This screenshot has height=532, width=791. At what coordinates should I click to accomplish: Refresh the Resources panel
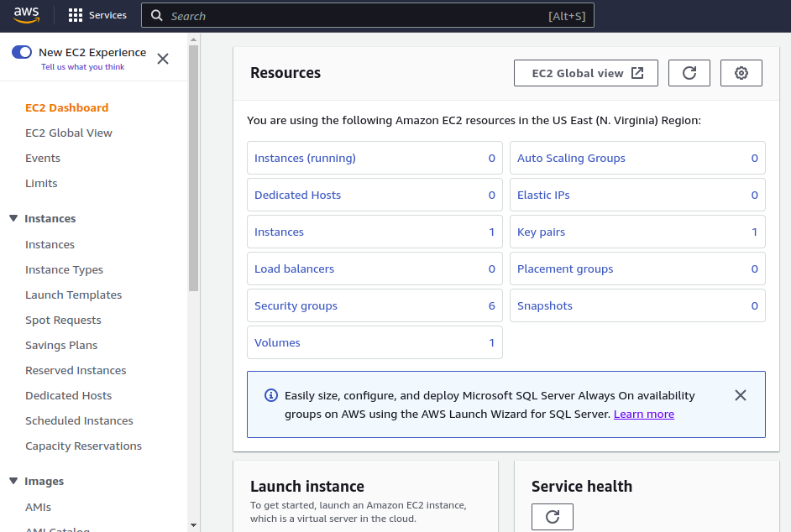[x=689, y=73]
